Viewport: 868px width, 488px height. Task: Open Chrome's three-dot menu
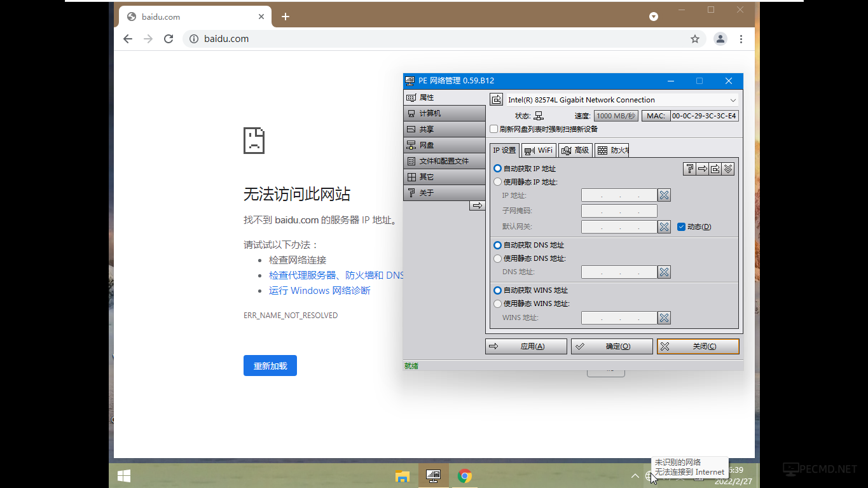(741, 39)
